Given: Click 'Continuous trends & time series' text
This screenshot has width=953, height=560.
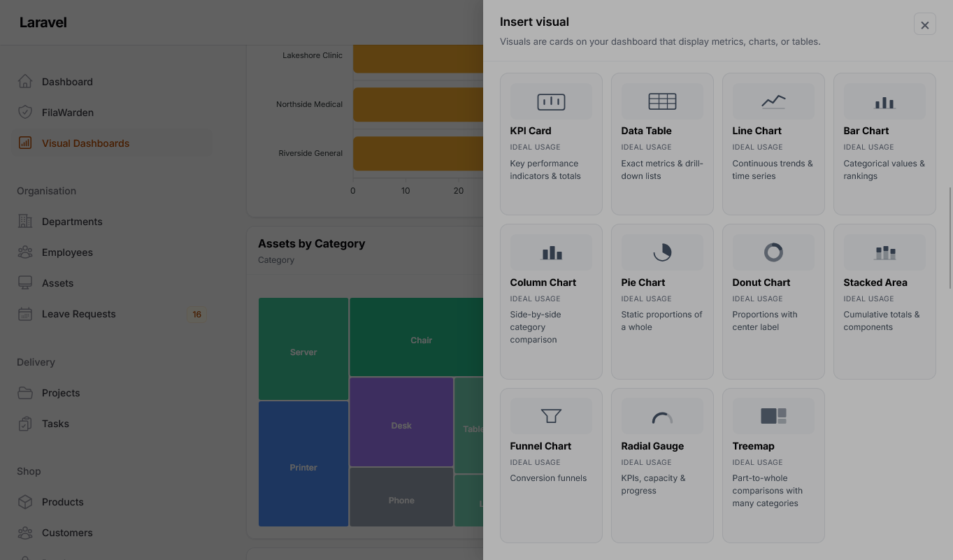Looking at the screenshot, I should point(773,170).
